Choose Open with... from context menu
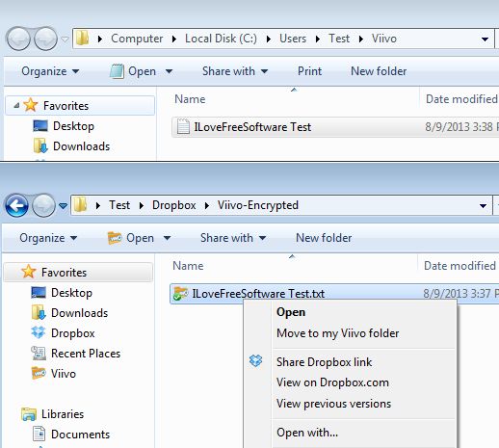The width and height of the screenshot is (499, 448). click(307, 433)
